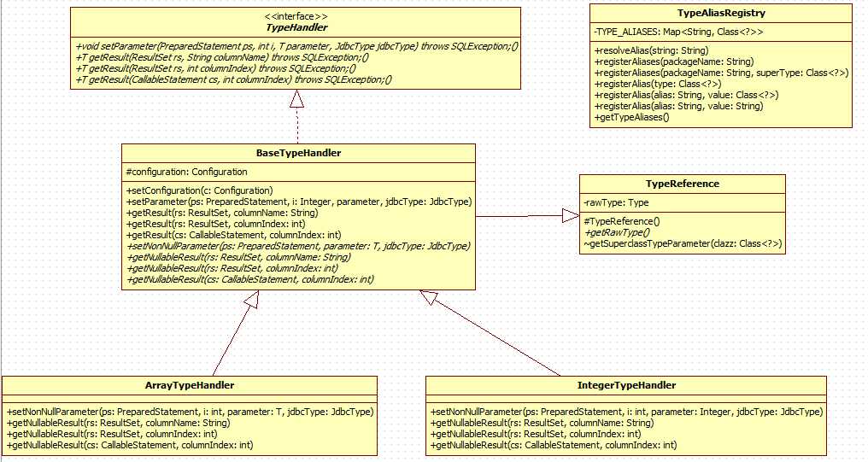Click the <<interface>> stereotype label
The width and height of the screenshot is (868, 462).
296,16
